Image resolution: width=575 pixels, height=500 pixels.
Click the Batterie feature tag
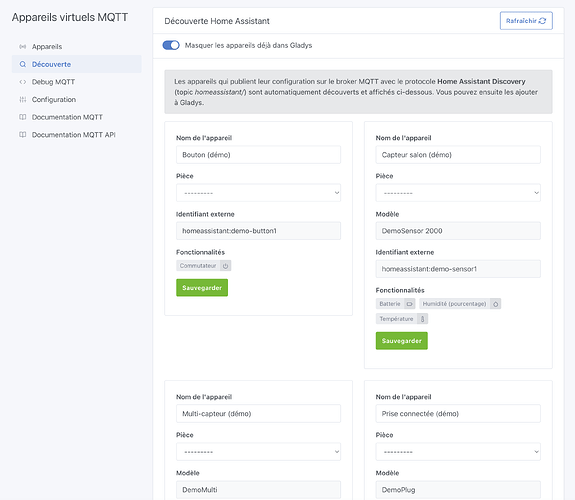pos(395,304)
